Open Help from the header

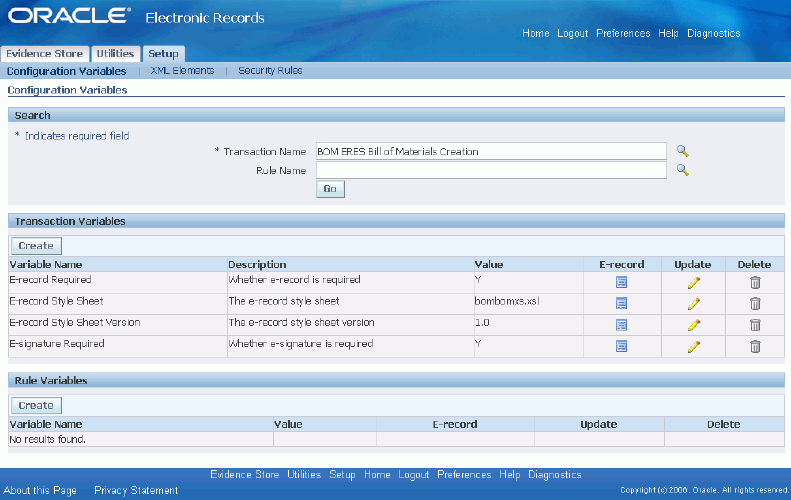(x=668, y=33)
